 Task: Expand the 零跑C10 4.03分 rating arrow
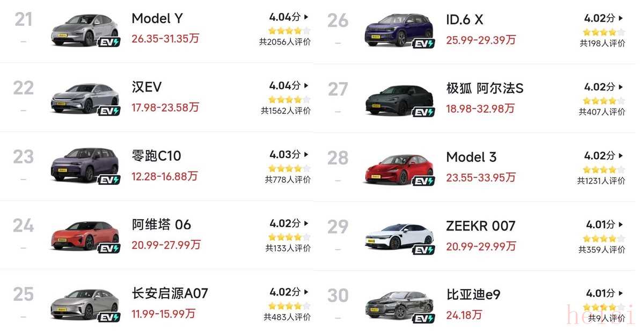point(306,155)
